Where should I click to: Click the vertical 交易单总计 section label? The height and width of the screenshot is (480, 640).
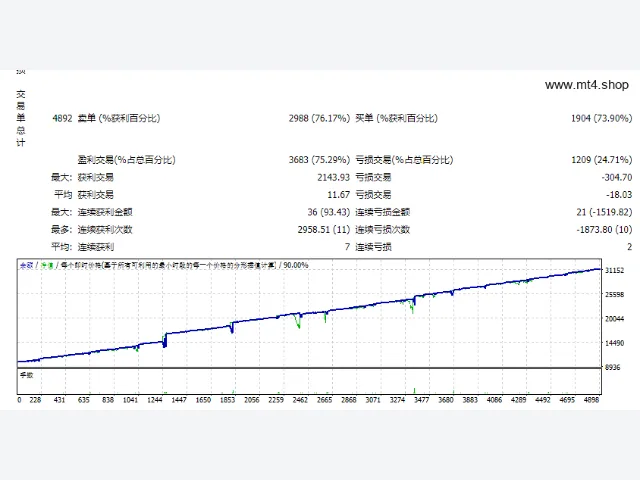pos(21,118)
